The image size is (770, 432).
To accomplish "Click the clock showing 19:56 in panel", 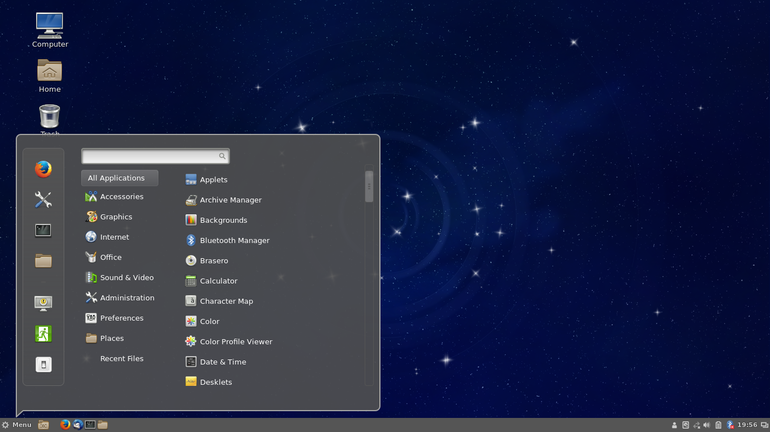I will [747, 425].
